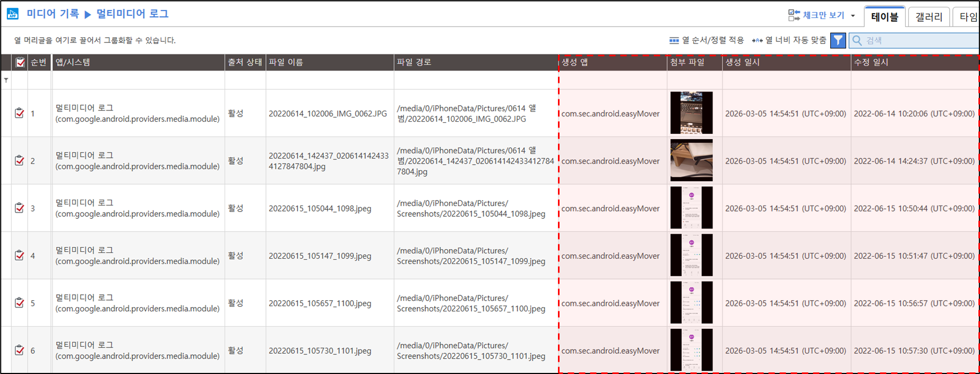Select file name 20220615_105044_1098.jpeg
Screen dimensions: 980x374
pyautogui.click(x=320, y=208)
